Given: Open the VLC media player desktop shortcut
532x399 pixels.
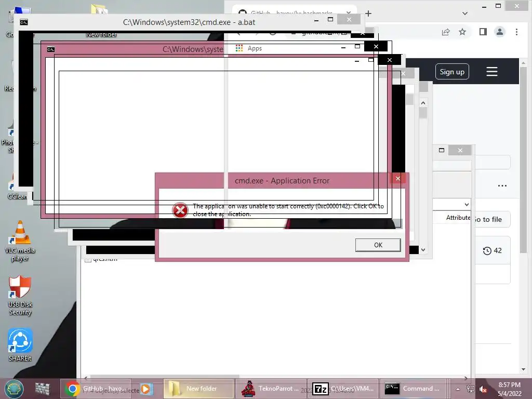Looking at the screenshot, I should tap(20, 241).
